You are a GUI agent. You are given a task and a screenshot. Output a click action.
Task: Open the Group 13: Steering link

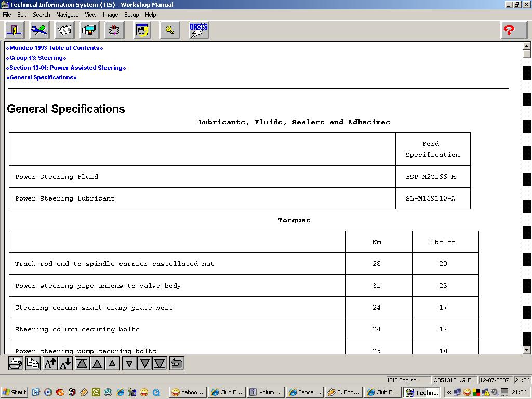click(36, 58)
